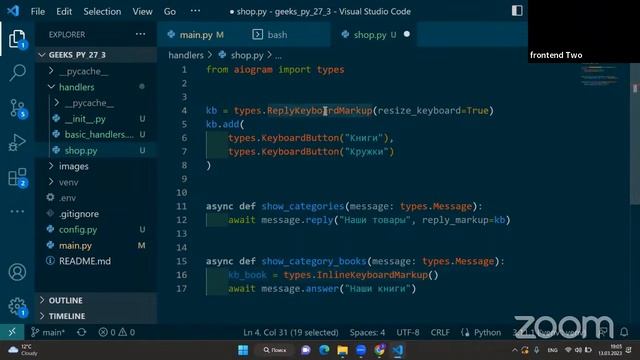Open the Manage gear settings icon
This screenshot has height=360, width=640.
[17, 307]
